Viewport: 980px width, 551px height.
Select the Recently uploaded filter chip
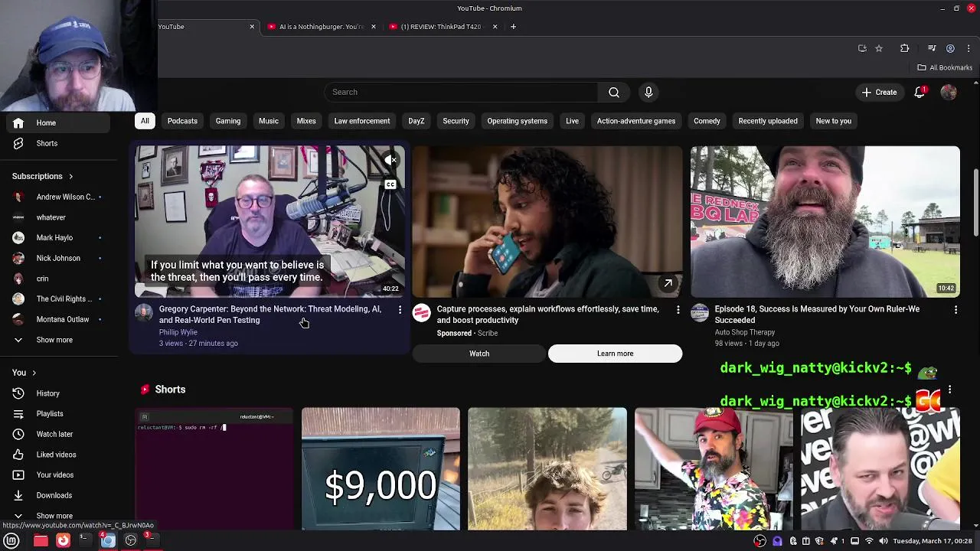pyautogui.click(x=767, y=121)
